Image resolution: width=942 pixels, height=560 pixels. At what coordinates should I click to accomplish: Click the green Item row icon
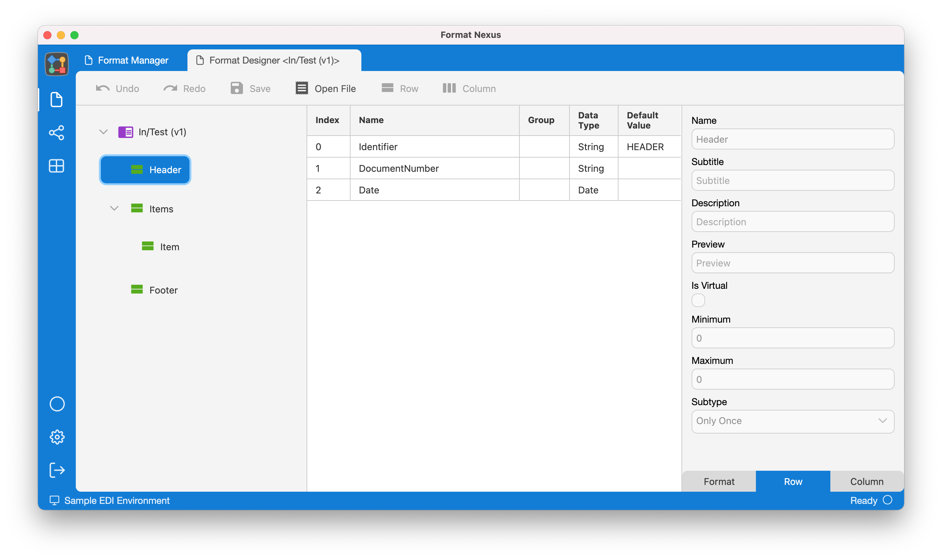pyautogui.click(x=148, y=246)
